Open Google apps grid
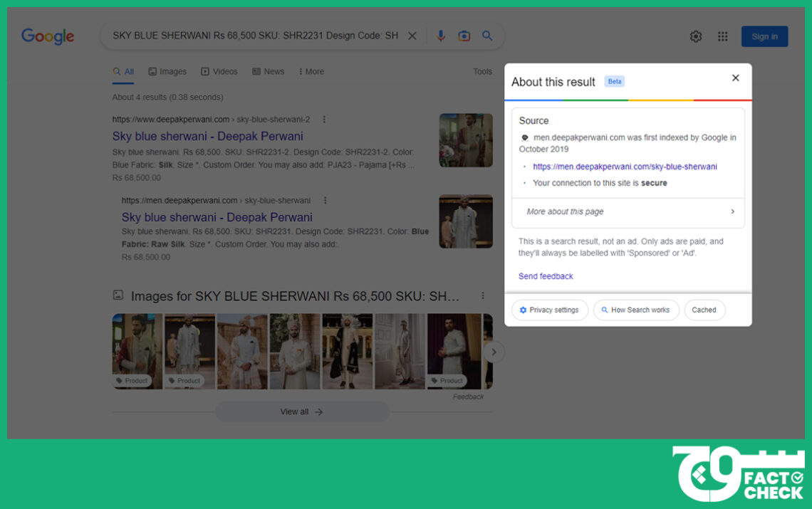Screen dimensions: 812x509 coord(722,36)
